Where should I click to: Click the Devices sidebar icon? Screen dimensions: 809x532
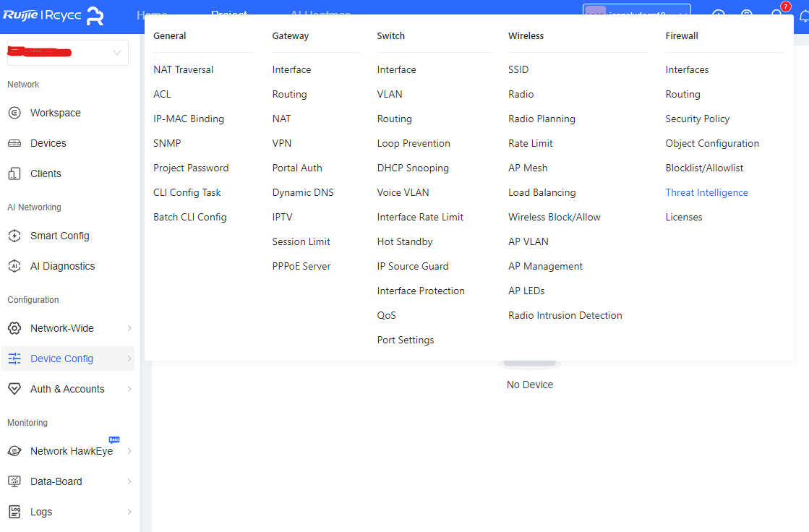[x=14, y=143]
